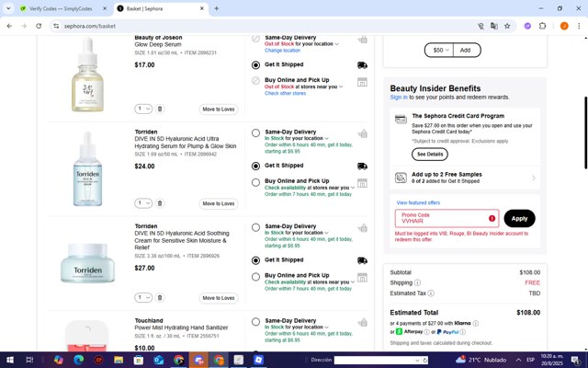Select Get It Shipped for Torriden Soothing Cream
Viewport: 588px width, 368px height.
(x=255, y=260)
